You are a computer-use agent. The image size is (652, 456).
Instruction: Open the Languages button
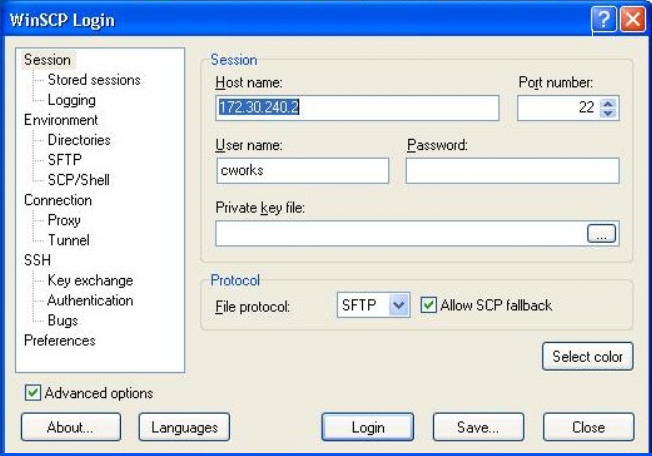[x=184, y=427]
